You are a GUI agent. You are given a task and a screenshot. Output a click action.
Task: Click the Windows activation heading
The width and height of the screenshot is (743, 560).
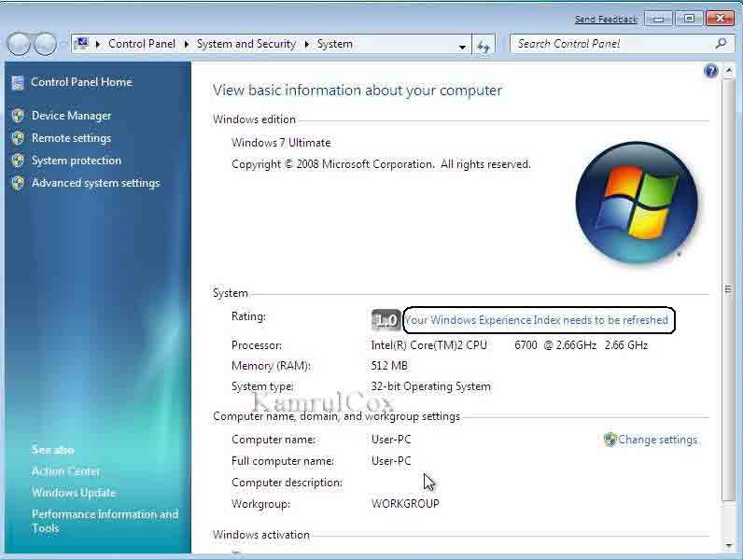(261, 535)
